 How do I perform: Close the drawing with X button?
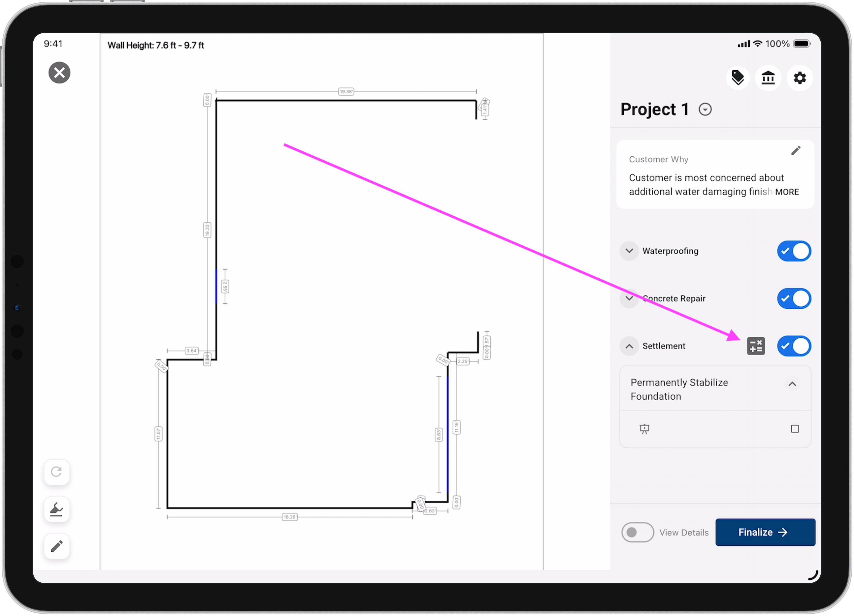point(59,73)
